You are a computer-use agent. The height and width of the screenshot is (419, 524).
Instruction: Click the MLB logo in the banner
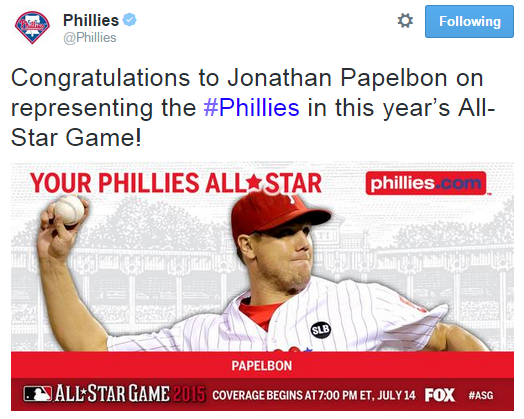click(x=38, y=394)
